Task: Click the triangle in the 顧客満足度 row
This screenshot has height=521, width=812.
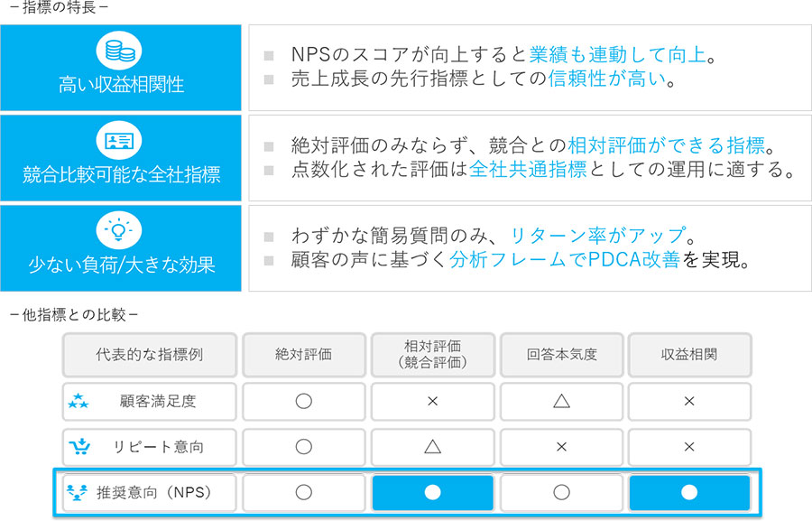Action: (x=561, y=402)
